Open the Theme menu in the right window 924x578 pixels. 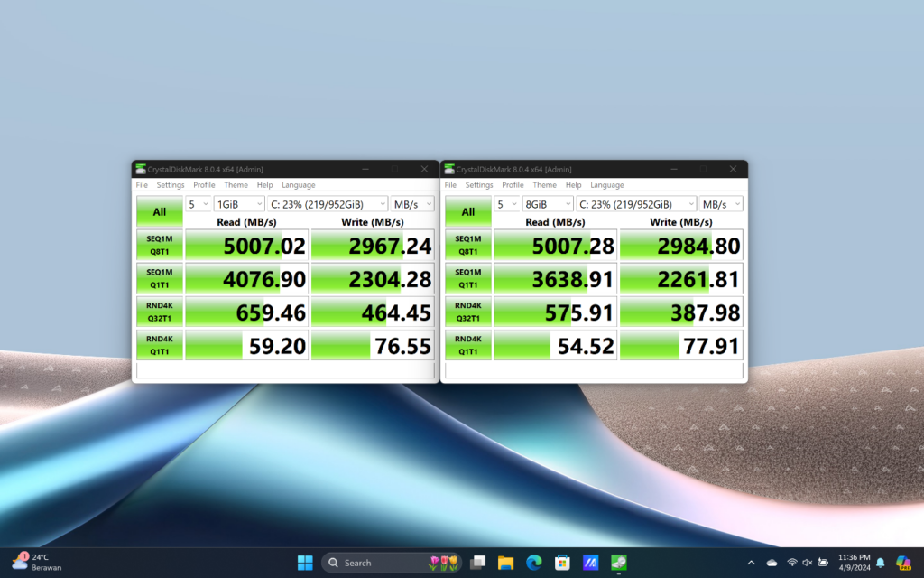(x=544, y=184)
